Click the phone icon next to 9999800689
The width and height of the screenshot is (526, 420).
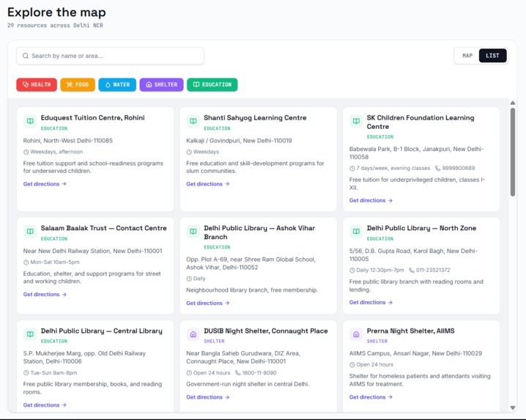[x=437, y=168]
